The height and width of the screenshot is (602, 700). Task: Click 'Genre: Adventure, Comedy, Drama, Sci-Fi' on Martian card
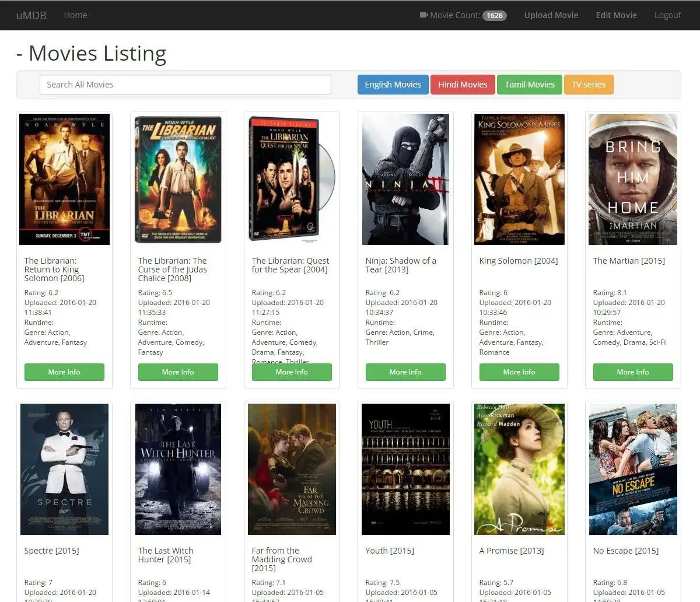pyautogui.click(x=629, y=337)
